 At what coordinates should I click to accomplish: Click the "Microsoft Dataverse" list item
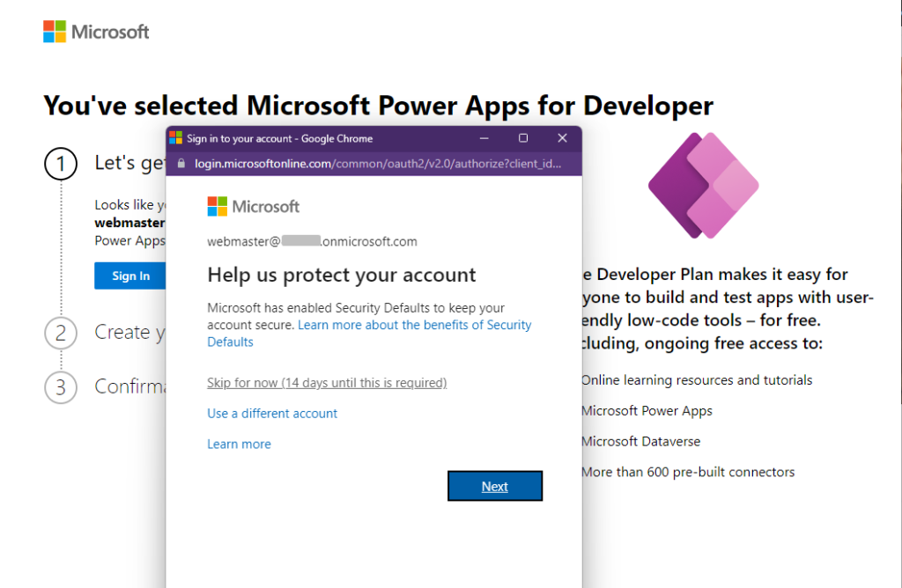[x=641, y=441]
